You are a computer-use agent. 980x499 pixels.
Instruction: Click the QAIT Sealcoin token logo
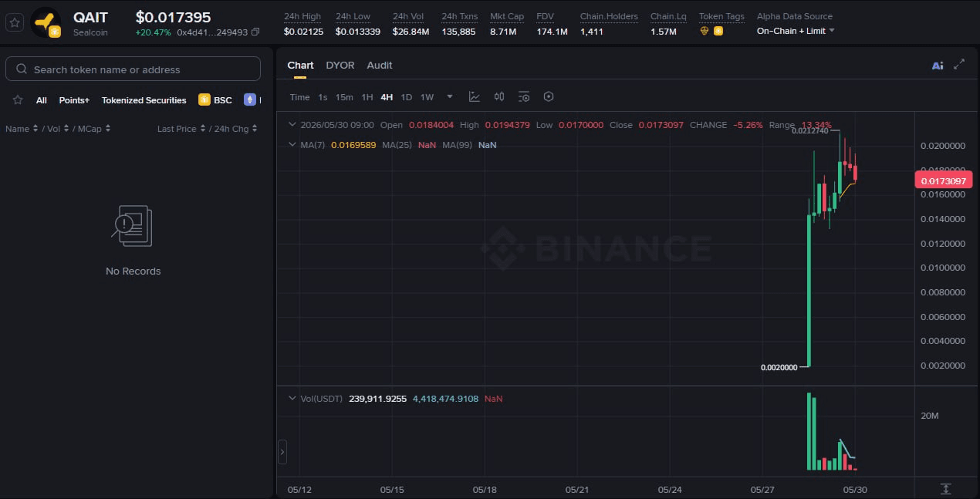(x=46, y=23)
